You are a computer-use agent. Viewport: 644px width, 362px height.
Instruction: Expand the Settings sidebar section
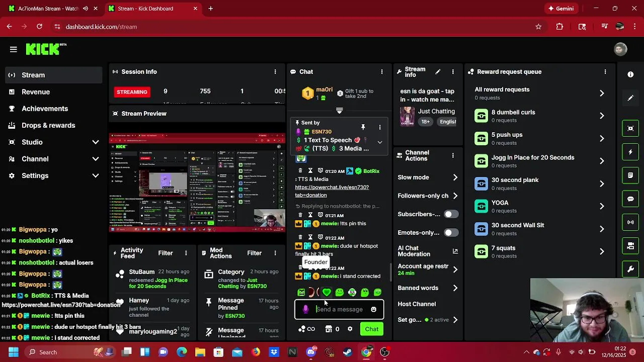click(x=96, y=175)
